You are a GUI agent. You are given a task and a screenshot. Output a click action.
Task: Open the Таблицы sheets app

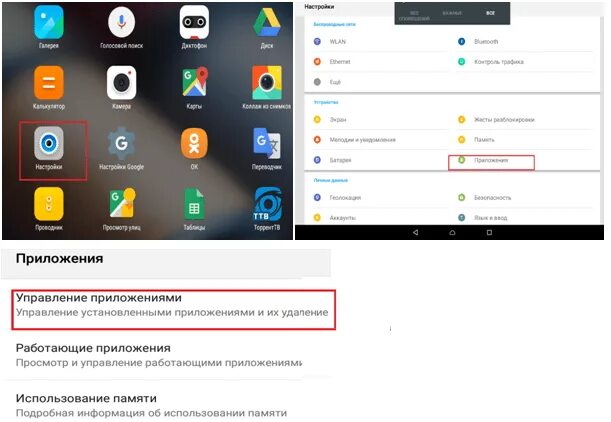pyautogui.click(x=194, y=204)
